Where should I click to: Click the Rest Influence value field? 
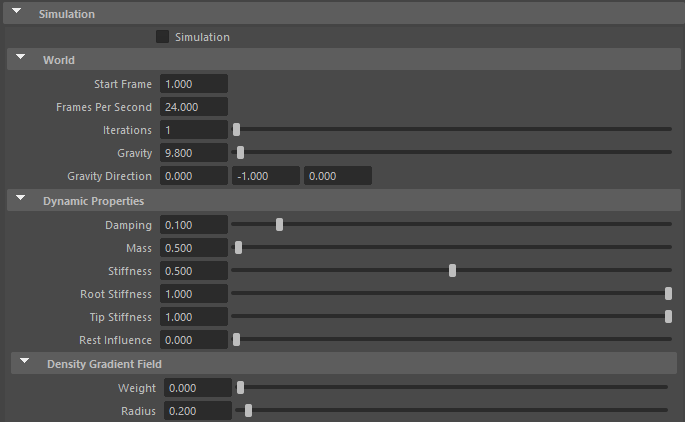pos(193,340)
